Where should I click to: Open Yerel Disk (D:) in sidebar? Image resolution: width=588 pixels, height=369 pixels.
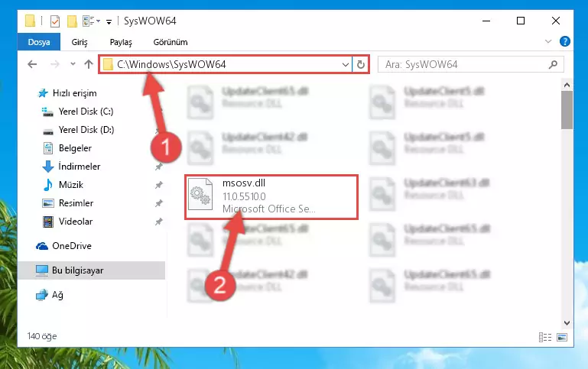click(x=86, y=130)
